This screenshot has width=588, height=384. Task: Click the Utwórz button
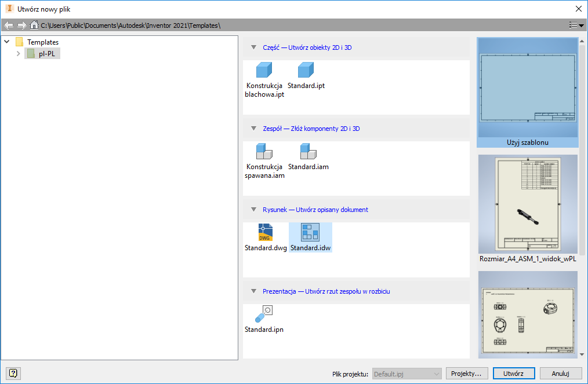pyautogui.click(x=513, y=374)
